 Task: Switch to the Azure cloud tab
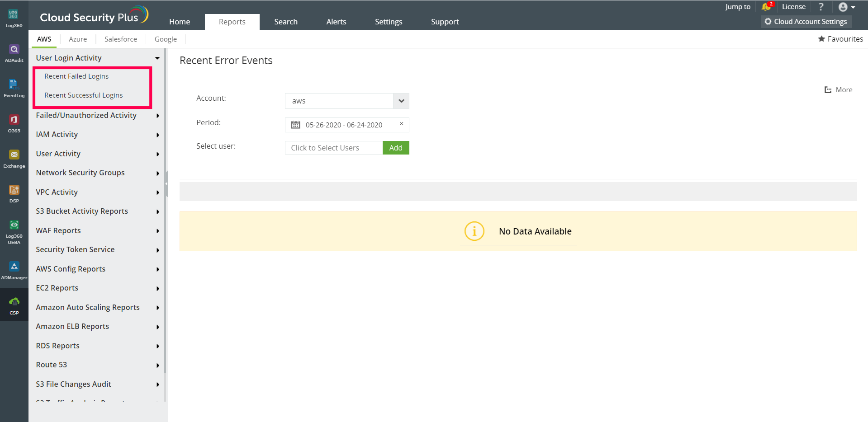pos(78,39)
